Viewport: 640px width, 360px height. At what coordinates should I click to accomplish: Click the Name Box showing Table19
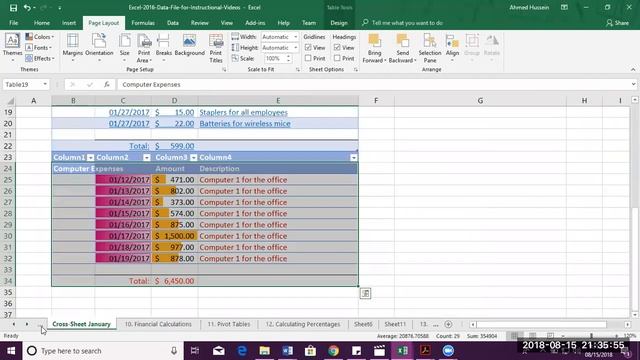point(26,84)
